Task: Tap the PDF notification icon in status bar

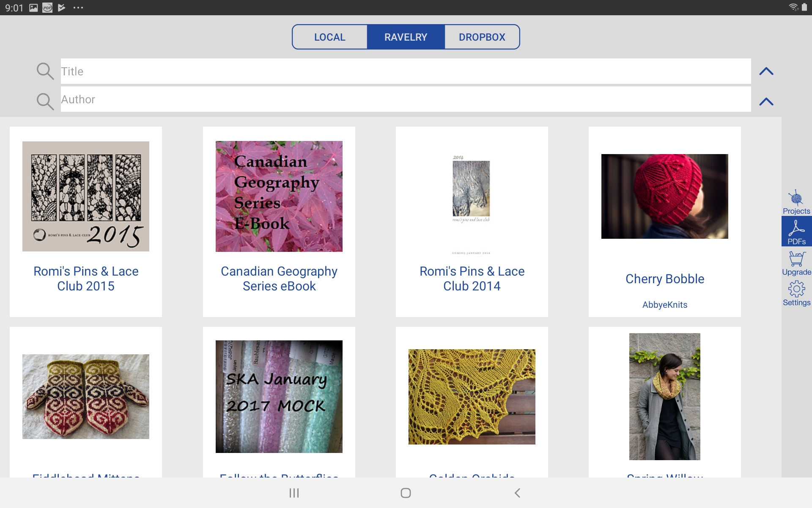Action: click(47, 7)
